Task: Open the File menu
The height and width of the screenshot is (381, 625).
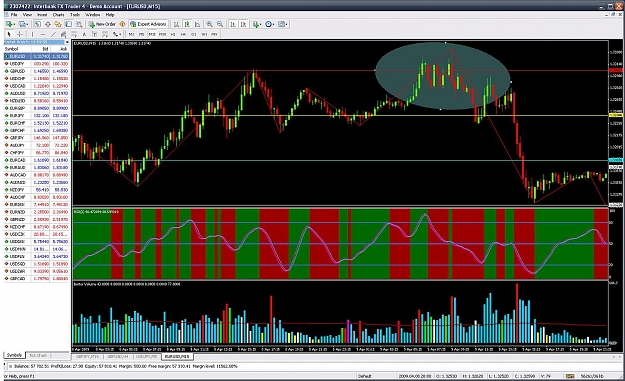Action: [14, 15]
